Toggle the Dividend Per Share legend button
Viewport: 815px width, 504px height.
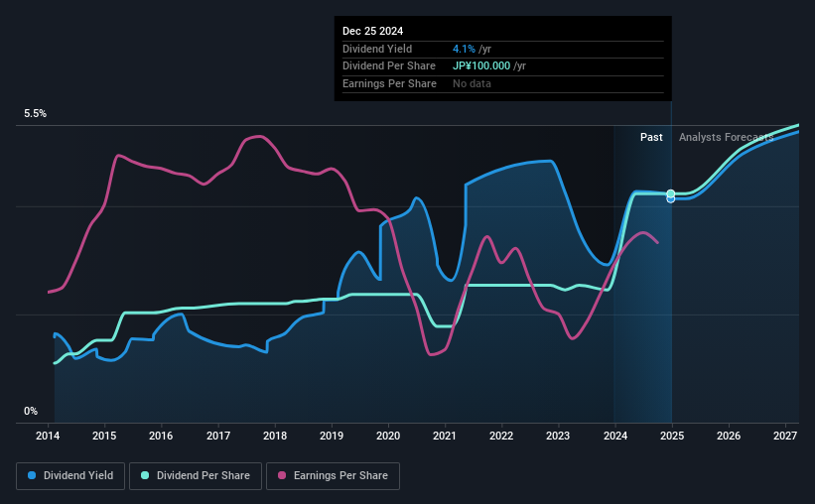[196, 476]
